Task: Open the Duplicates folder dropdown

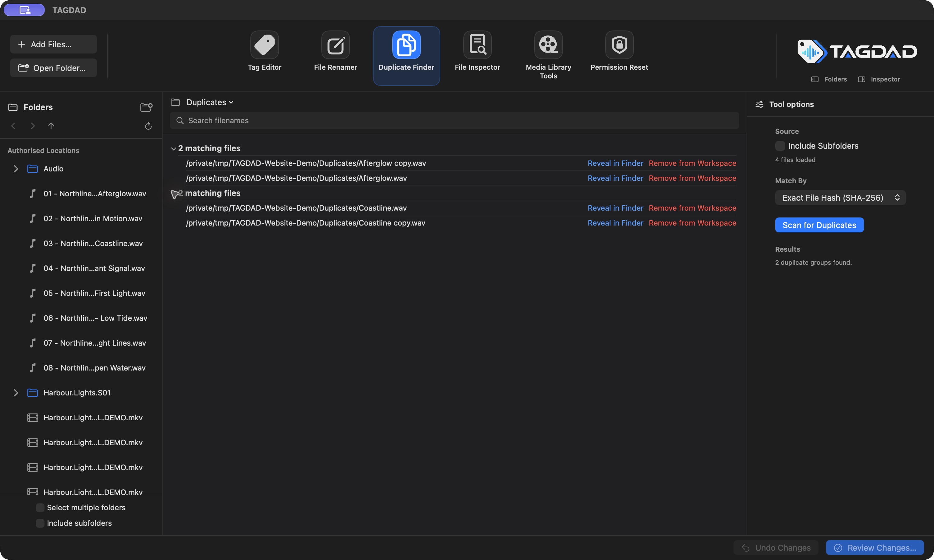Action: point(210,102)
